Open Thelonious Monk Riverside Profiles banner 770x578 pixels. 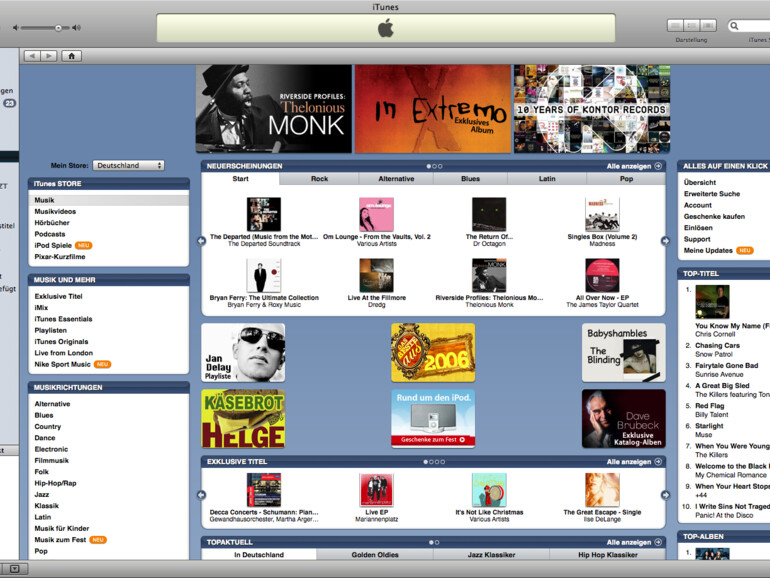pyautogui.click(x=274, y=109)
